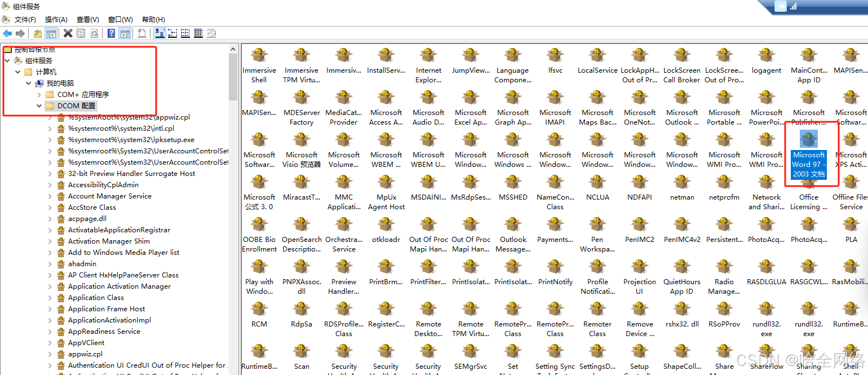Expand the AccessibilityCplAdmin tree entry
The height and width of the screenshot is (375, 868).
[x=50, y=185]
